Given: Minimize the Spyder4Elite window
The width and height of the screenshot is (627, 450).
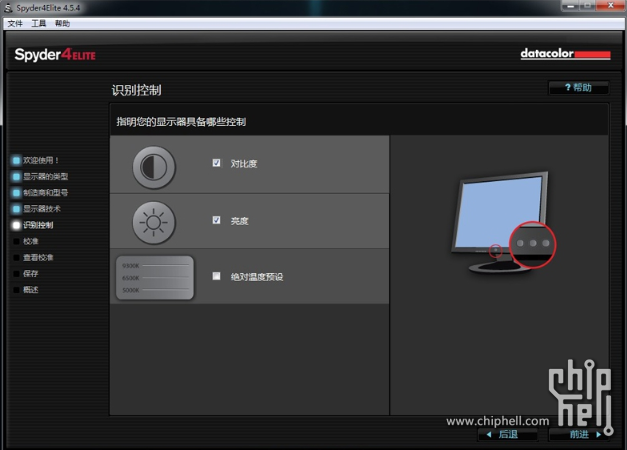Looking at the screenshot, I should (570, 6).
